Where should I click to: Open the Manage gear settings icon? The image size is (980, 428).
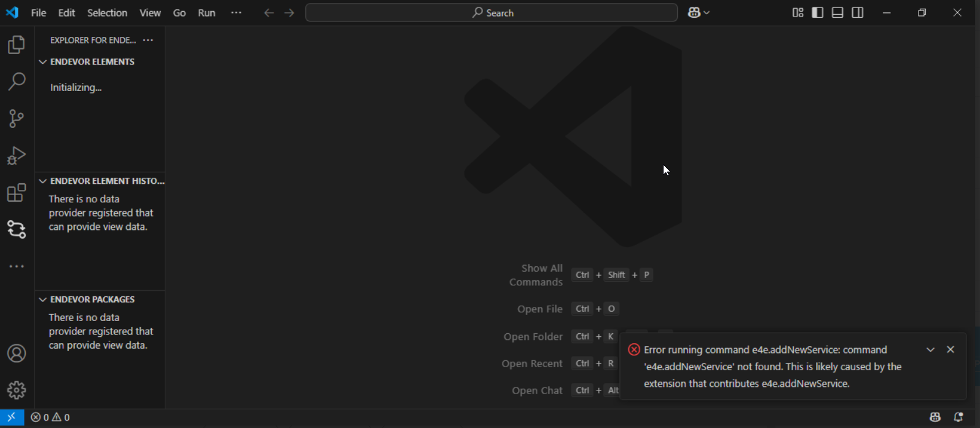(x=17, y=390)
